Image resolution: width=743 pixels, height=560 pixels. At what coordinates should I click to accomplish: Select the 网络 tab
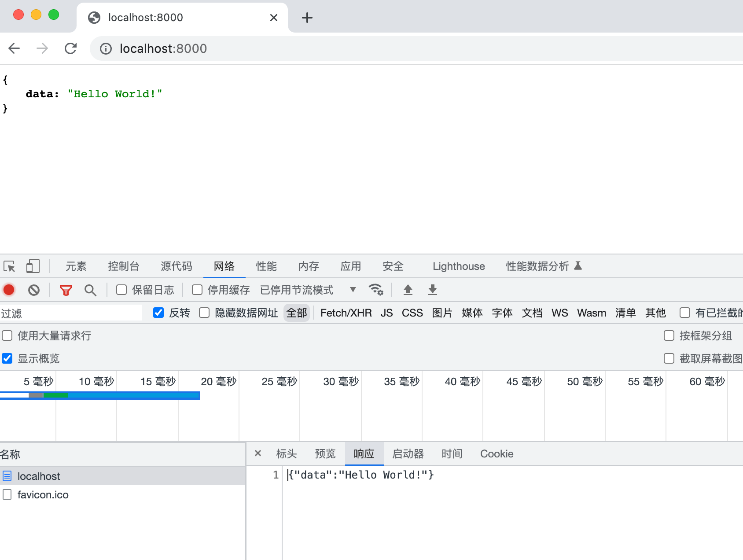click(224, 266)
